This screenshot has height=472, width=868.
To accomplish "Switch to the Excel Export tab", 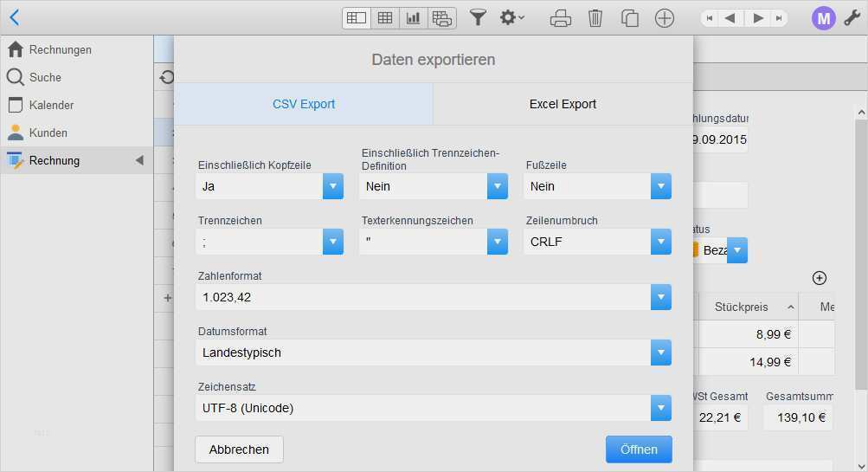I will [x=563, y=104].
